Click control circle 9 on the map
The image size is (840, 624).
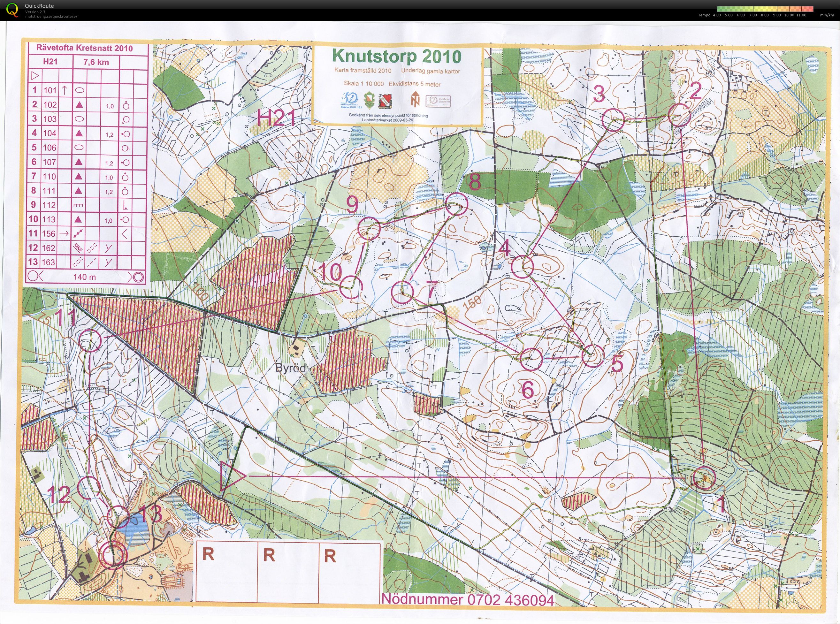[x=369, y=229]
